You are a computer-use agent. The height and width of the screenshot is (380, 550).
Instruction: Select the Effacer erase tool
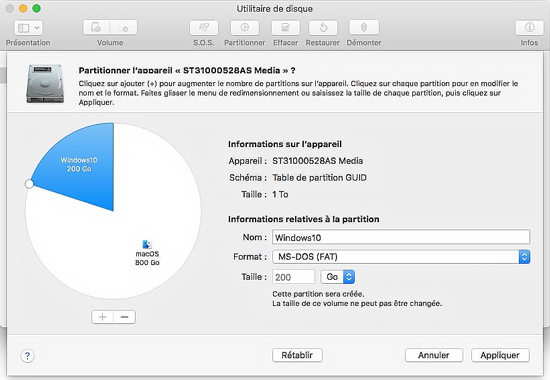286,28
